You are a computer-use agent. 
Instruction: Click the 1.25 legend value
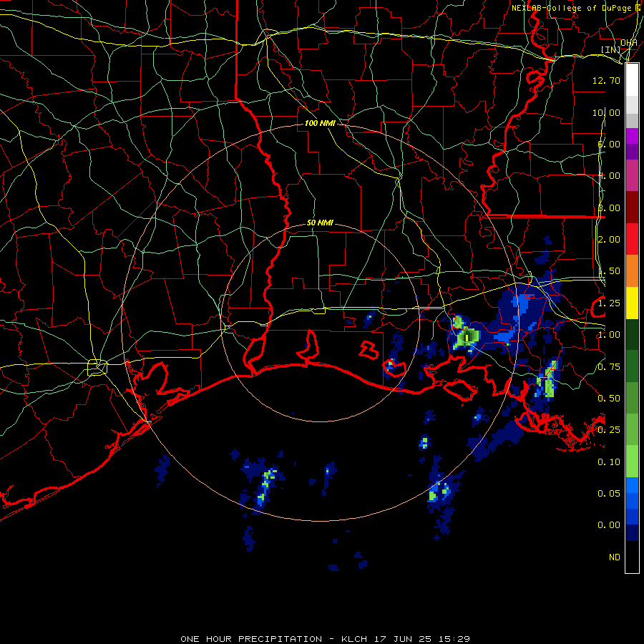pos(609,303)
